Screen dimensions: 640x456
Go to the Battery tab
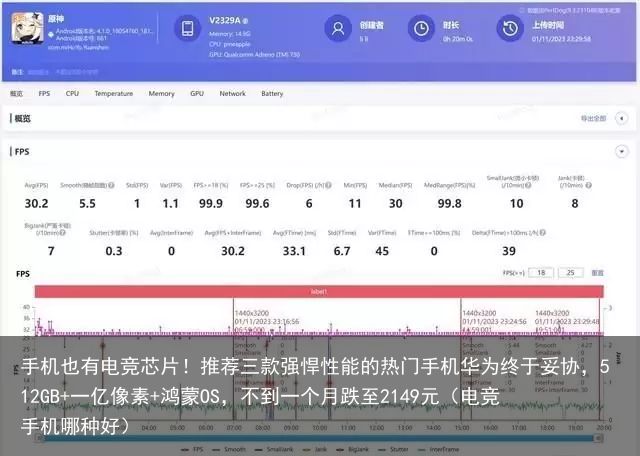click(272, 93)
